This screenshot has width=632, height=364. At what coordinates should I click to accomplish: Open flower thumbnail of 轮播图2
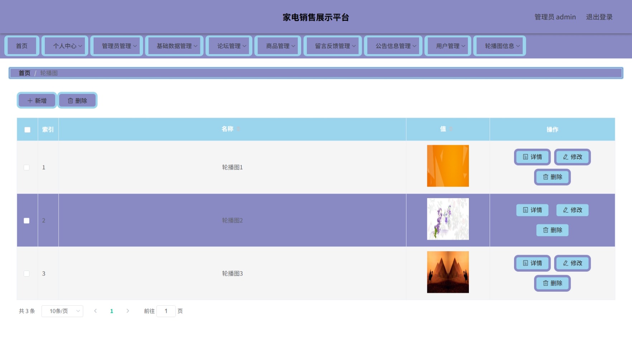click(448, 219)
